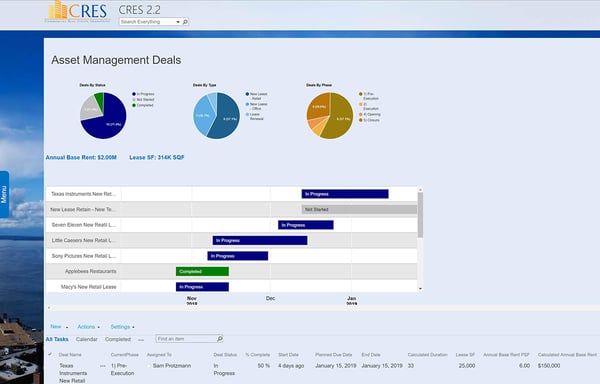Select Applebees Completed Gantt bar
The height and width of the screenshot is (384, 600).
(x=202, y=271)
